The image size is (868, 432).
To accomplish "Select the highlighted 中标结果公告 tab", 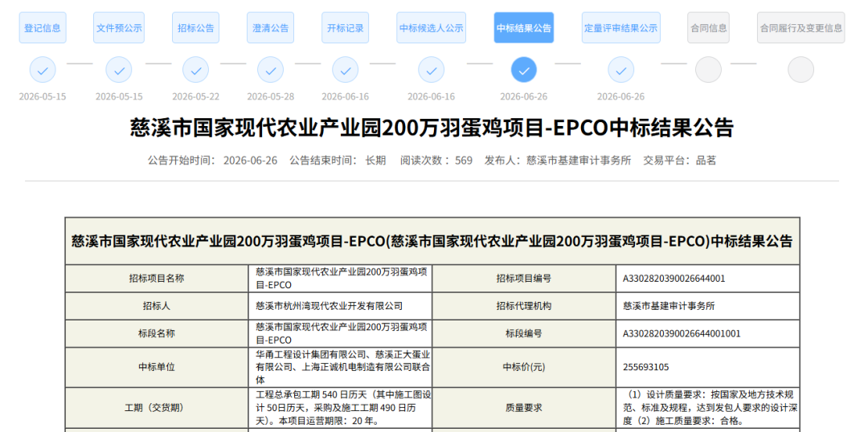I will (524, 27).
